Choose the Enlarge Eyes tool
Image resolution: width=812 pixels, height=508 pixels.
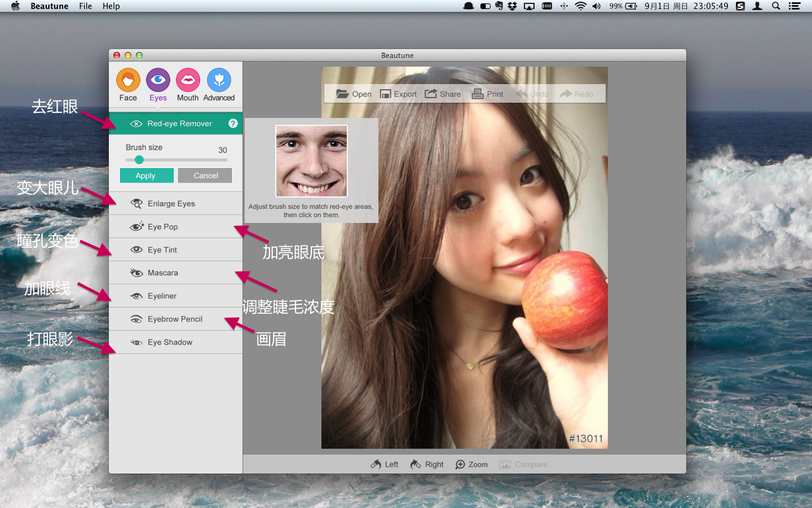pyautogui.click(x=175, y=204)
